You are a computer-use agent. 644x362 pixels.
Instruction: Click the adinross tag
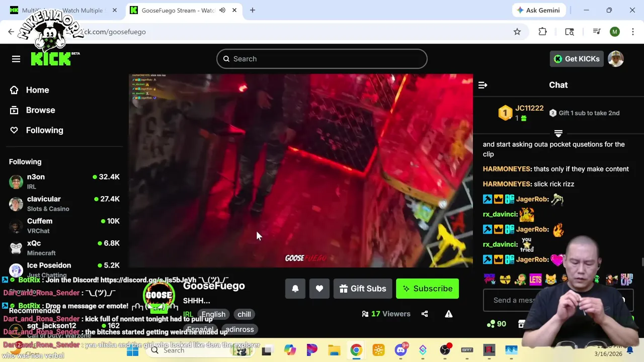click(x=239, y=329)
